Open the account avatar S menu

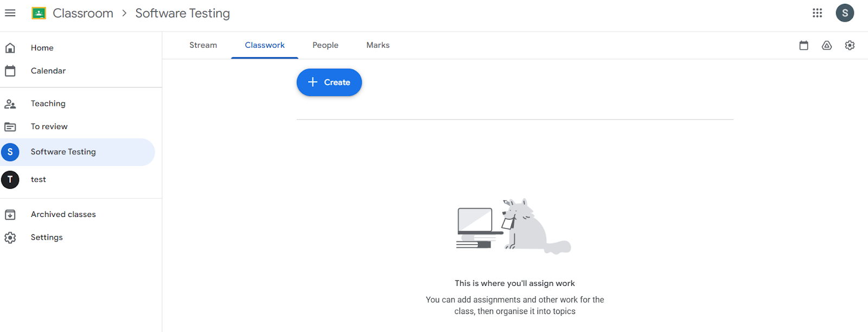click(845, 13)
